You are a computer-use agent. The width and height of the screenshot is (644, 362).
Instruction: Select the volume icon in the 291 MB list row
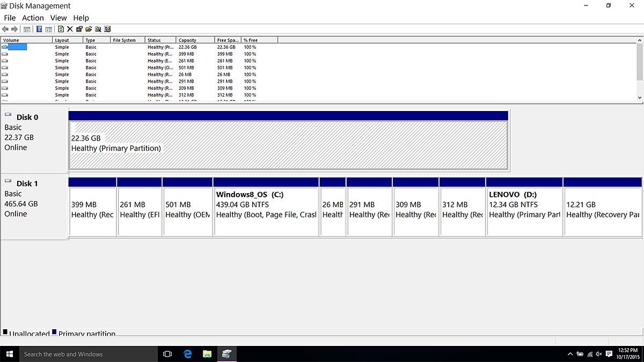(x=5, y=82)
